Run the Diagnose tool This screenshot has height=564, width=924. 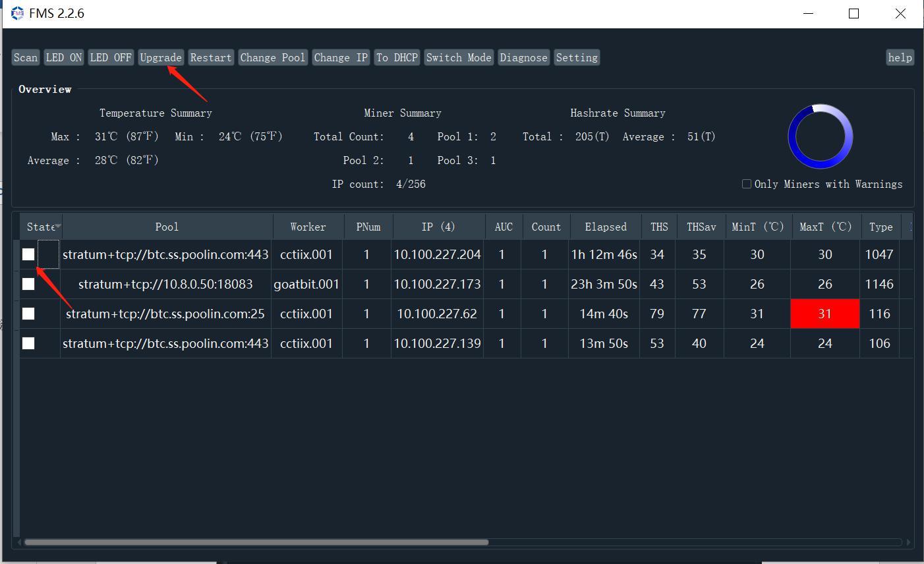click(523, 57)
